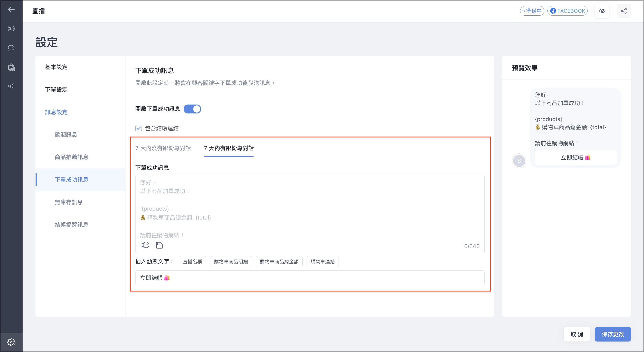Viewport: 644px width, 352px height.
Task: Open 歡迎訊息 in the settings menu
Action: (x=66, y=134)
